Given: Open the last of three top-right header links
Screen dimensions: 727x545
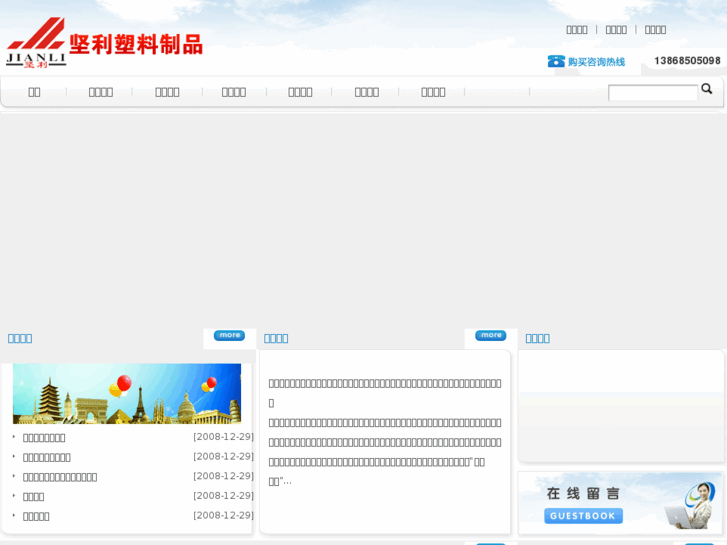Looking at the screenshot, I should 655,30.
